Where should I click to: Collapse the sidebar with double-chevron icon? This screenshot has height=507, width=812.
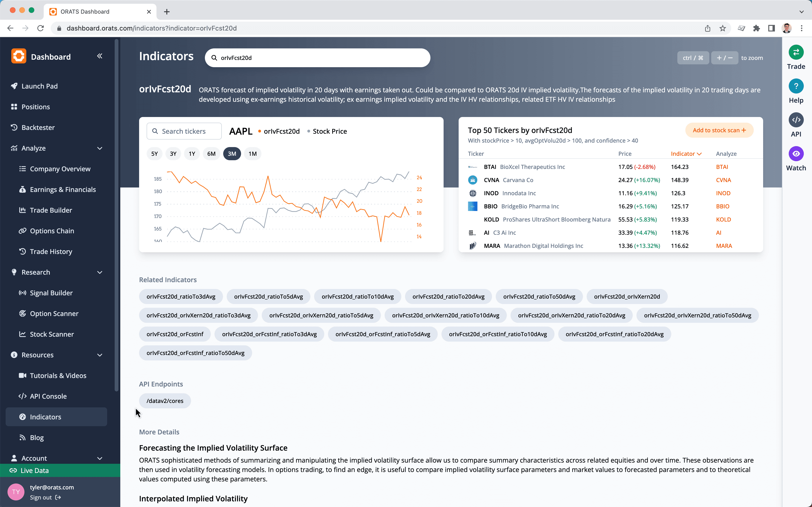coord(100,56)
